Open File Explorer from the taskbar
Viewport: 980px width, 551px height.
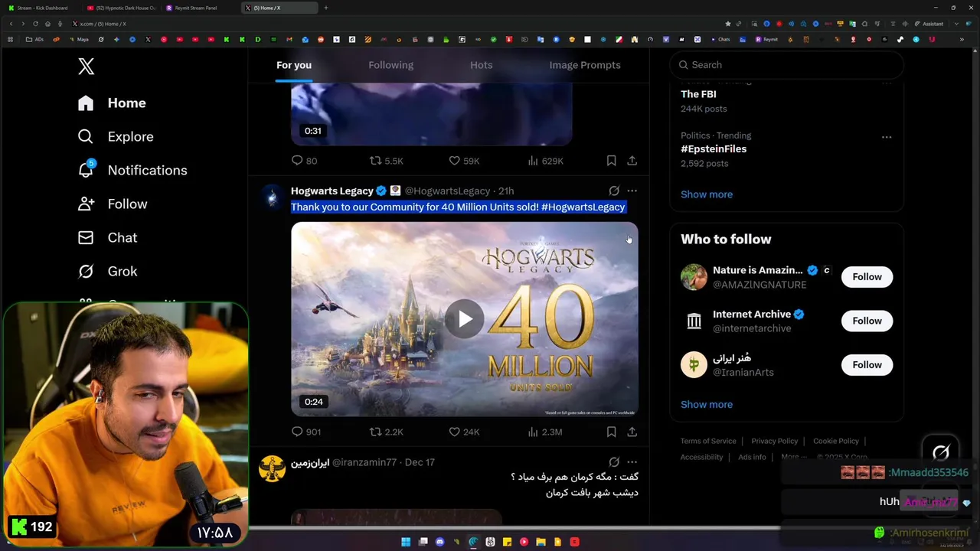(x=541, y=542)
